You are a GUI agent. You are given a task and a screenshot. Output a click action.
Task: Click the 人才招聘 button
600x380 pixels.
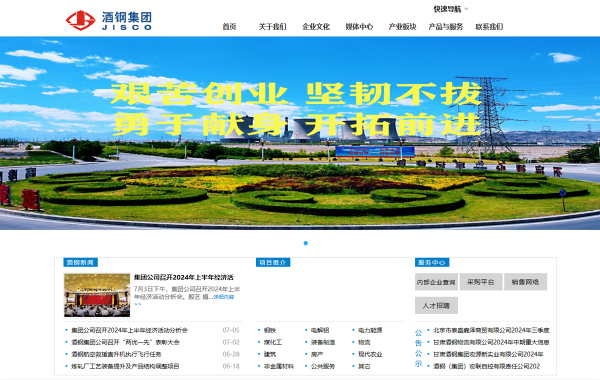pos(436,305)
